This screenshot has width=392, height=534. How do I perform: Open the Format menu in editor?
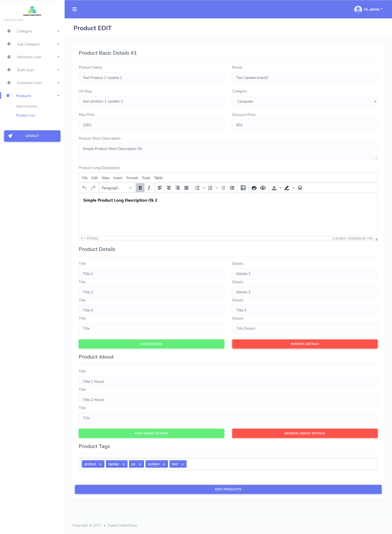coord(132,178)
